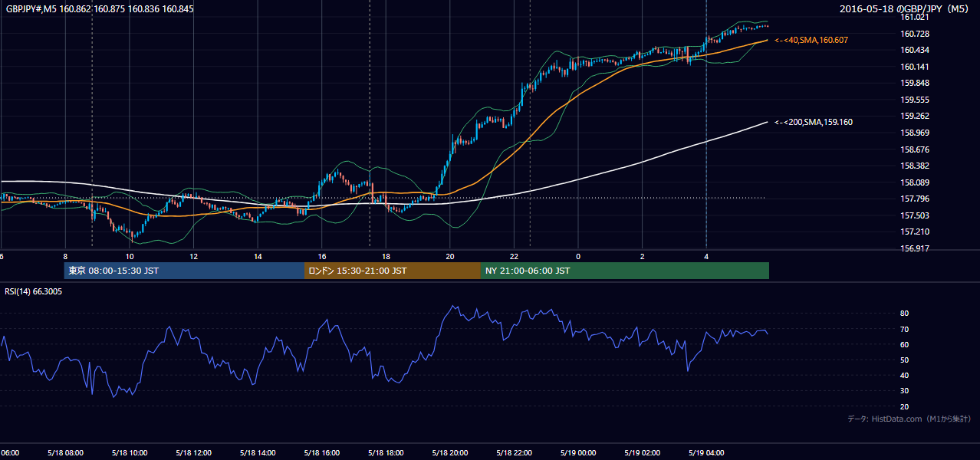Click price level 156.917 on the axis

pyautogui.click(x=915, y=248)
